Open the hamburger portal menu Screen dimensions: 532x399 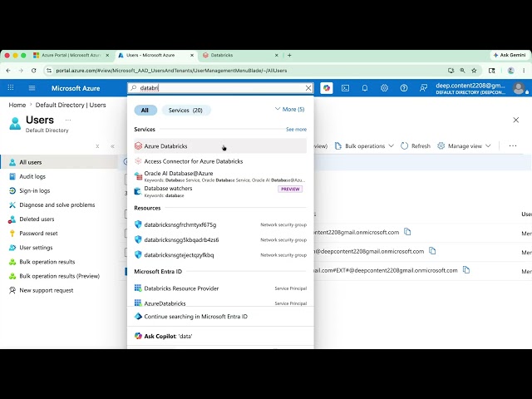(x=32, y=88)
